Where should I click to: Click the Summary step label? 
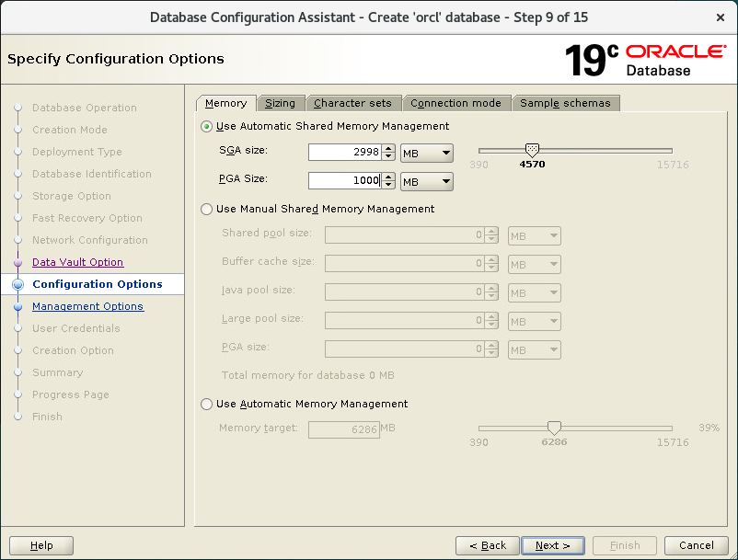(57, 372)
